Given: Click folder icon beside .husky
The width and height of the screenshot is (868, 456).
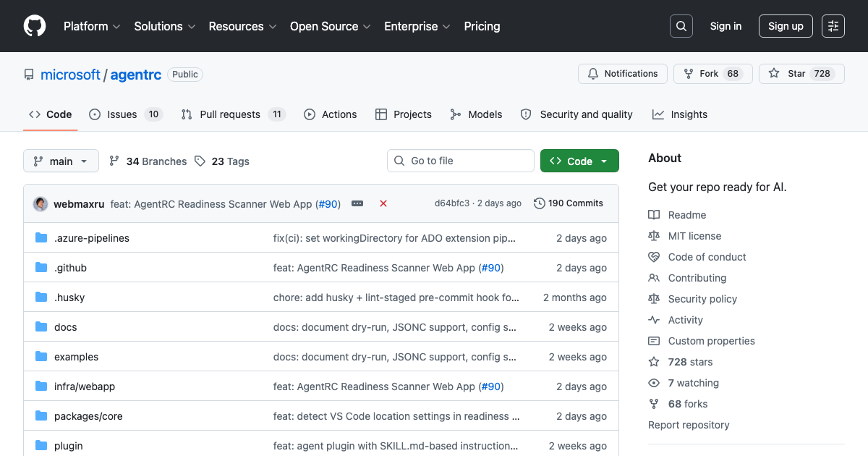Looking at the screenshot, I should click(41, 297).
